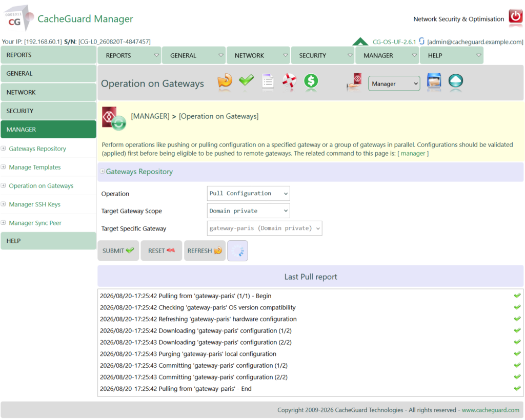
Task: Click the checkmark on 'Downloading configuration (2/2)' row
Action: click(517, 342)
